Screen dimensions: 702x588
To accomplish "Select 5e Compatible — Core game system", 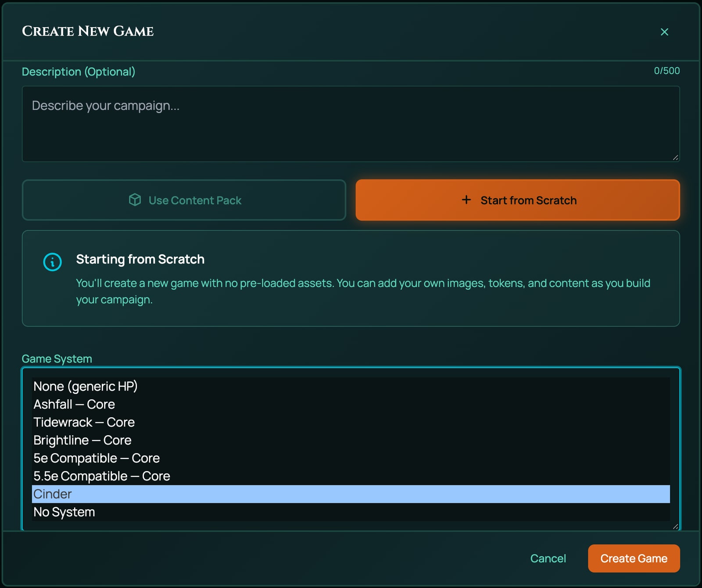I will [x=351, y=458].
